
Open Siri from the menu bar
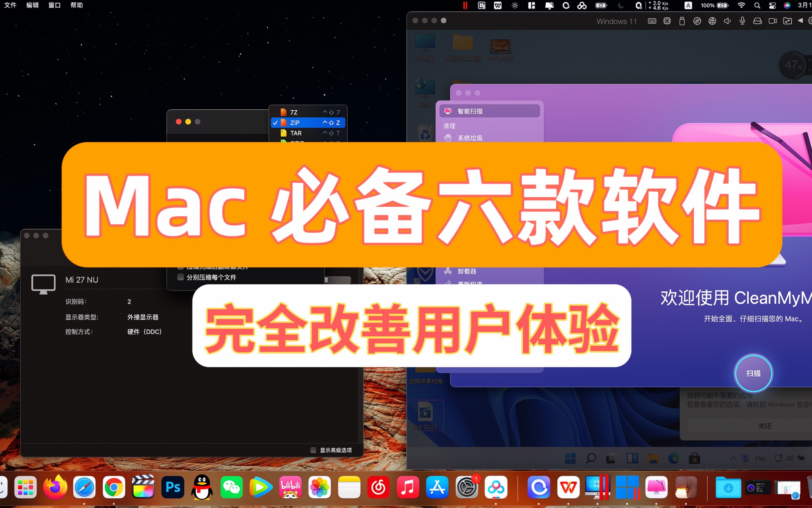787,5
